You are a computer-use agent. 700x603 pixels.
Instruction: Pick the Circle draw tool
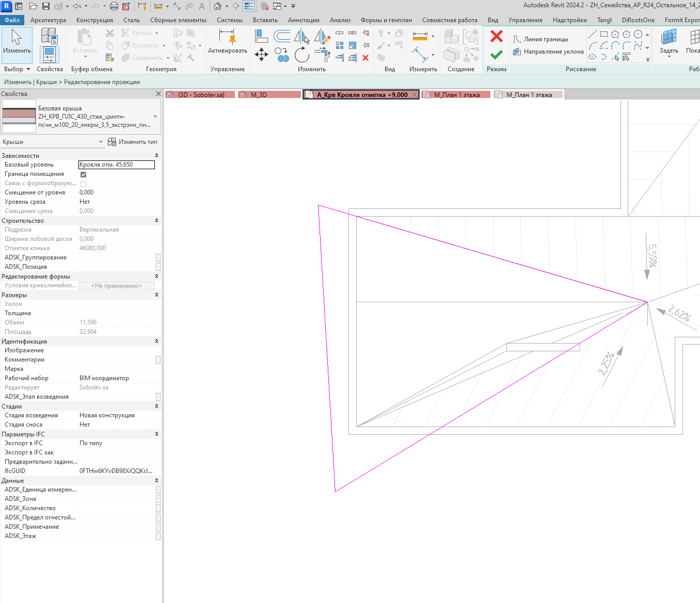[x=638, y=34]
